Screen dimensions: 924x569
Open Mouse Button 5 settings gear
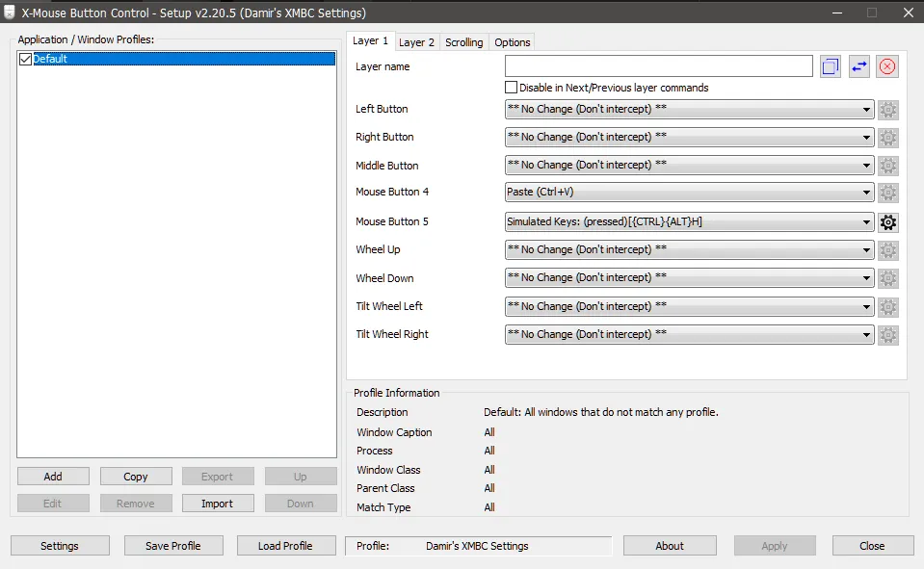pyautogui.click(x=888, y=222)
